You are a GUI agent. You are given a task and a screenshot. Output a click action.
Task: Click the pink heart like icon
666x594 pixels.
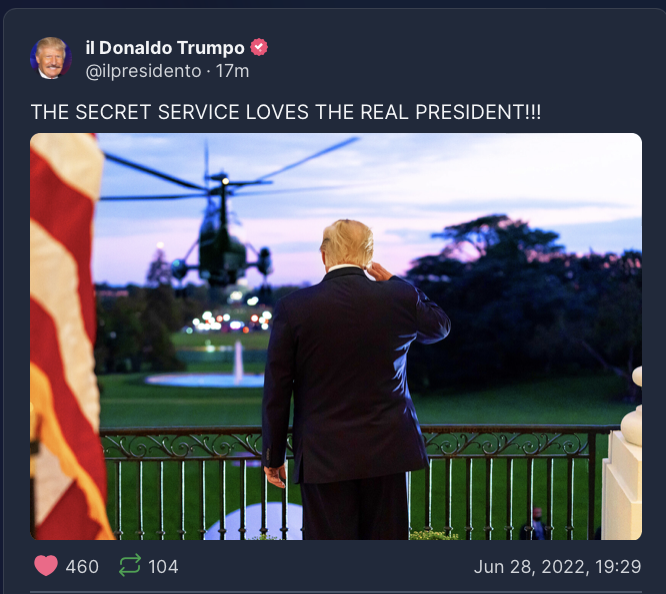pyautogui.click(x=46, y=566)
